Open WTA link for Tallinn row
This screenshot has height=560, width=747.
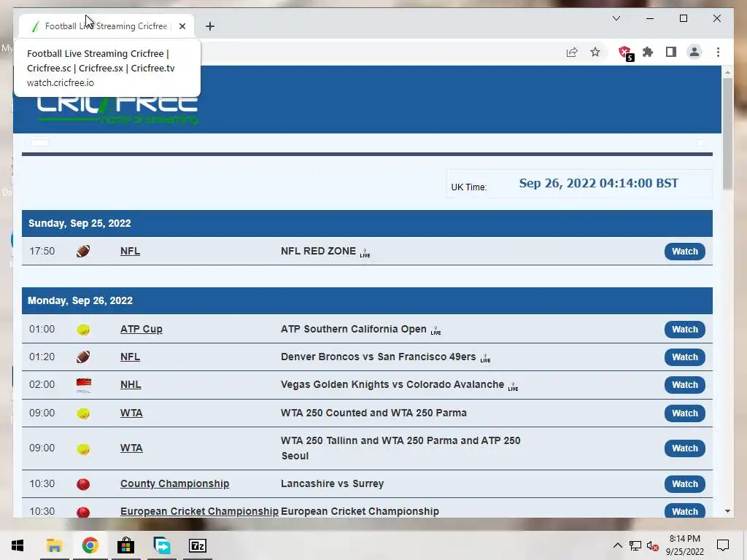(131, 448)
